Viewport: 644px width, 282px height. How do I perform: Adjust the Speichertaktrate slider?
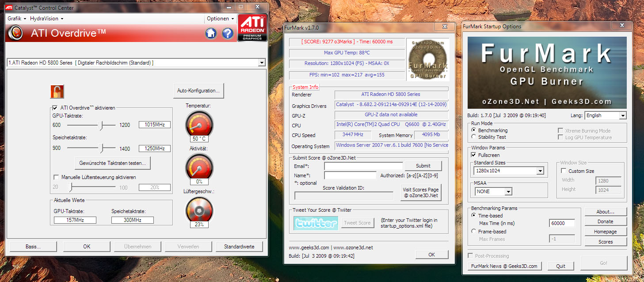pyautogui.click(x=102, y=148)
